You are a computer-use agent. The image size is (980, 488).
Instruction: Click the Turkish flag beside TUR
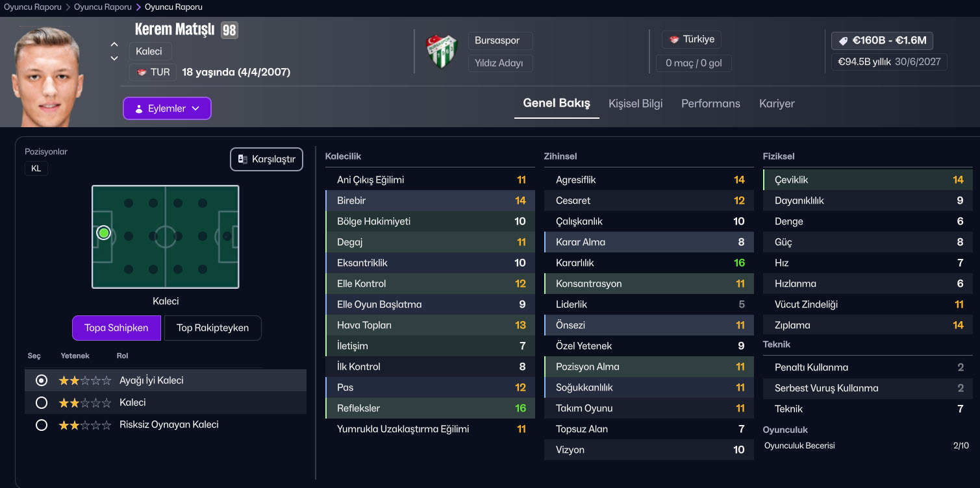pyautogui.click(x=142, y=72)
